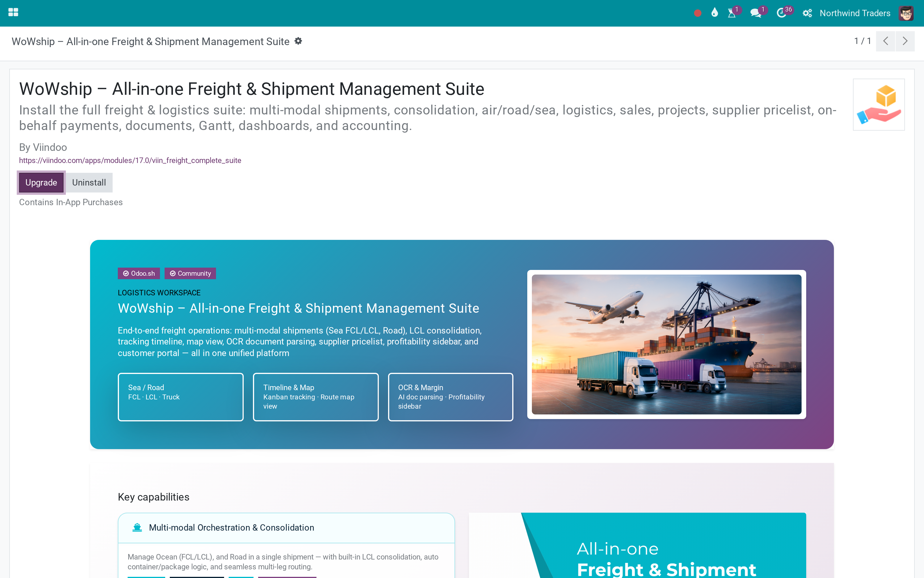Go to previous record arrow
The width and height of the screenshot is (924, 578).
[885, 41]
